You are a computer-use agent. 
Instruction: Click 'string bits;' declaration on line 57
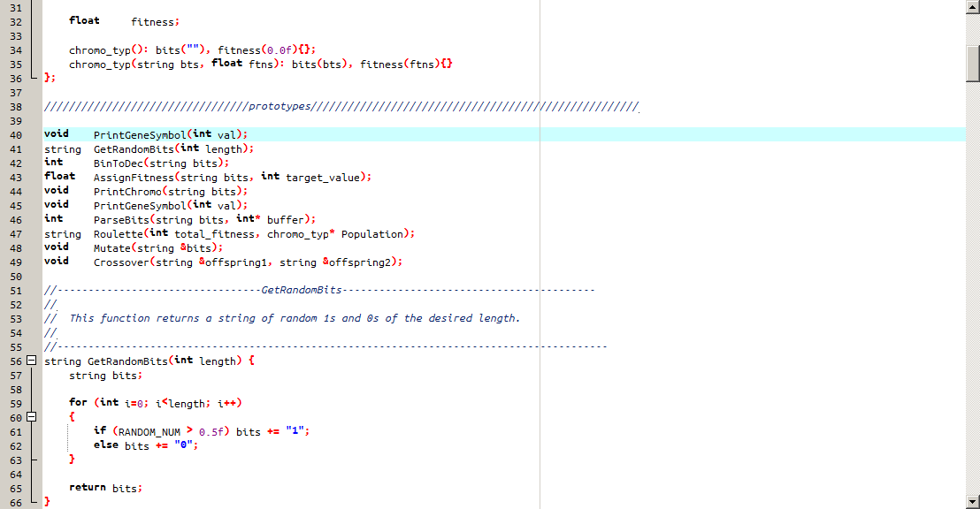coord(105,376)
